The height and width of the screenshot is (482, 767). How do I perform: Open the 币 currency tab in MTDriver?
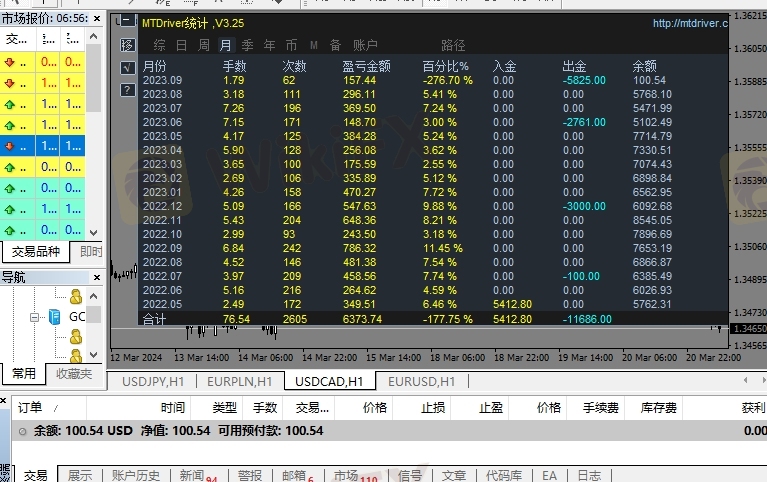point(292,46)
